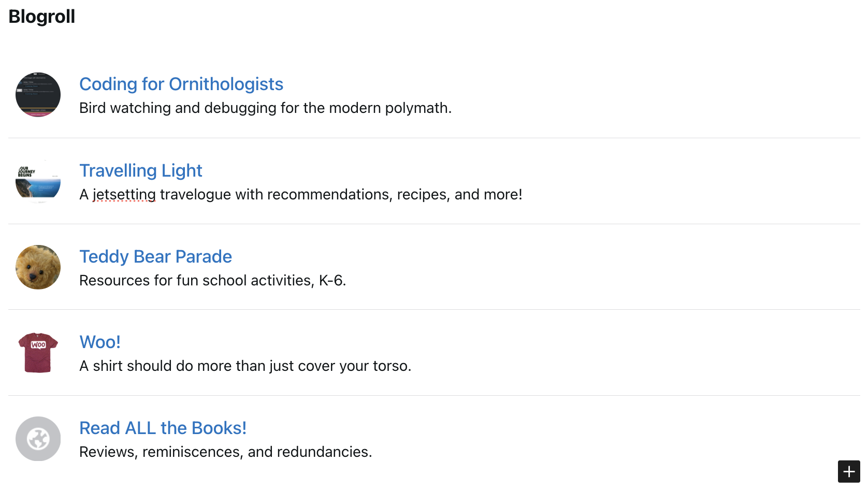Click the misspelled word jetsetting
The image size is (868, 490).
point(124,194)
